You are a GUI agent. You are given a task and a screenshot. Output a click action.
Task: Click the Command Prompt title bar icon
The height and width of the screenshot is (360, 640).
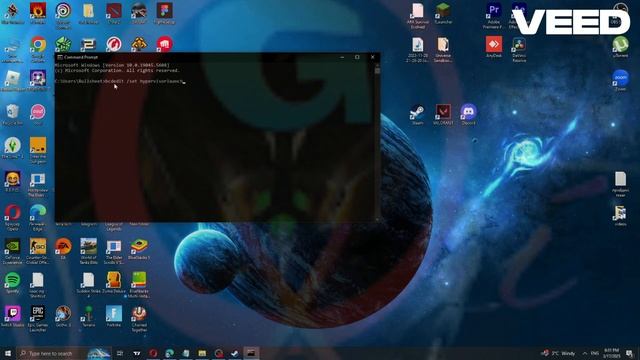(60, 57)
